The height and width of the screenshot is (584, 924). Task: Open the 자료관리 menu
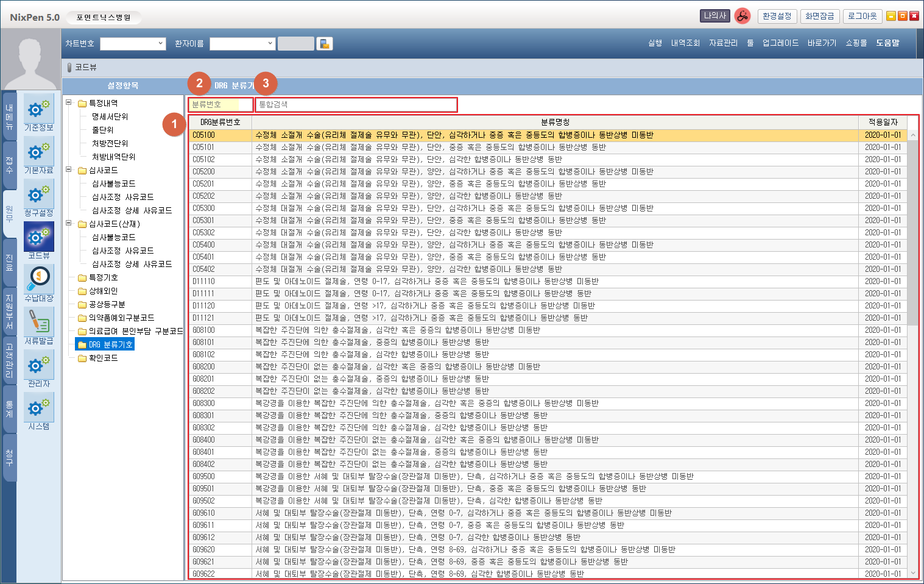[x=723, y=43]
